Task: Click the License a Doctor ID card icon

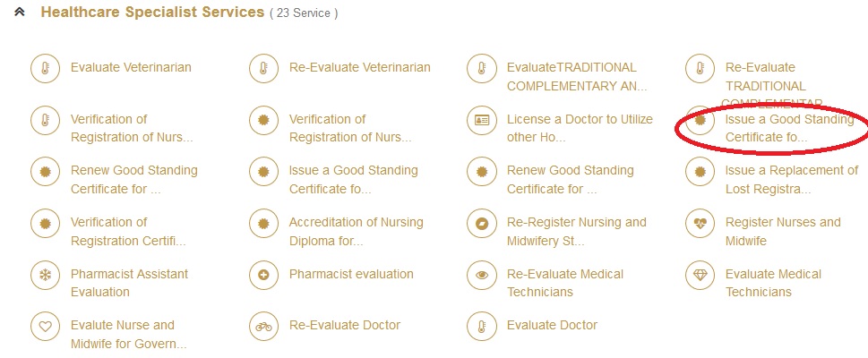Action: (x=481, y=120)
